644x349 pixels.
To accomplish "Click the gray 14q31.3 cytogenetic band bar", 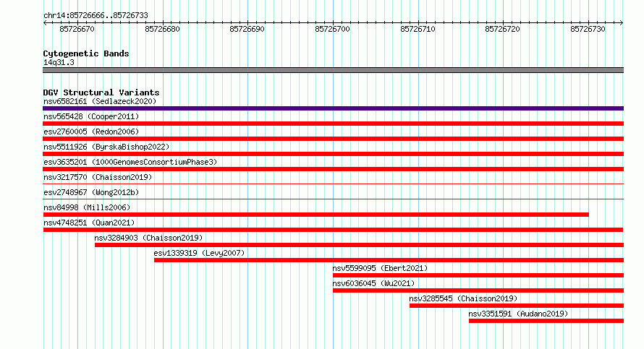I will click(x=333, y=70).
